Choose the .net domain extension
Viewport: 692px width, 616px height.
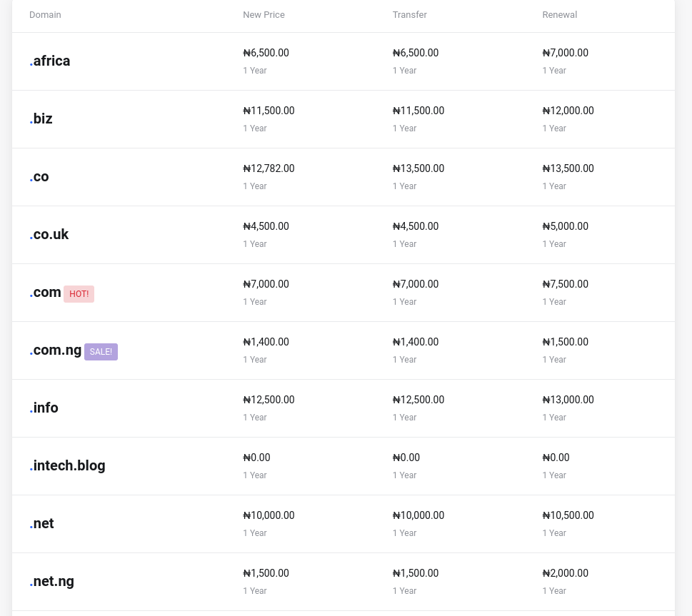click(x=42, y=524)
